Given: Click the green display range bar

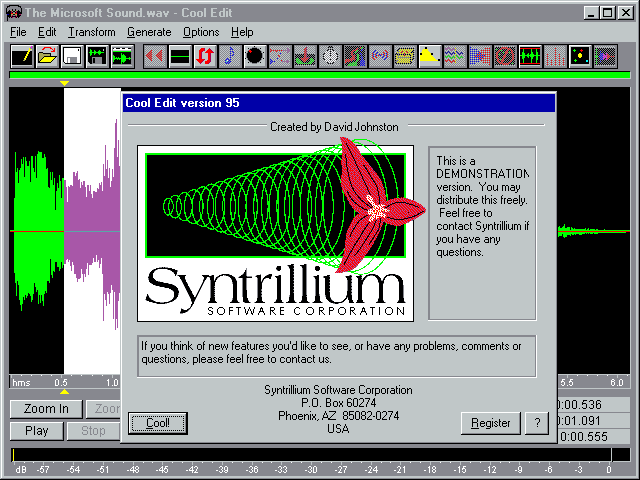Looking at the screenshot, I should [x=320, y=75].
